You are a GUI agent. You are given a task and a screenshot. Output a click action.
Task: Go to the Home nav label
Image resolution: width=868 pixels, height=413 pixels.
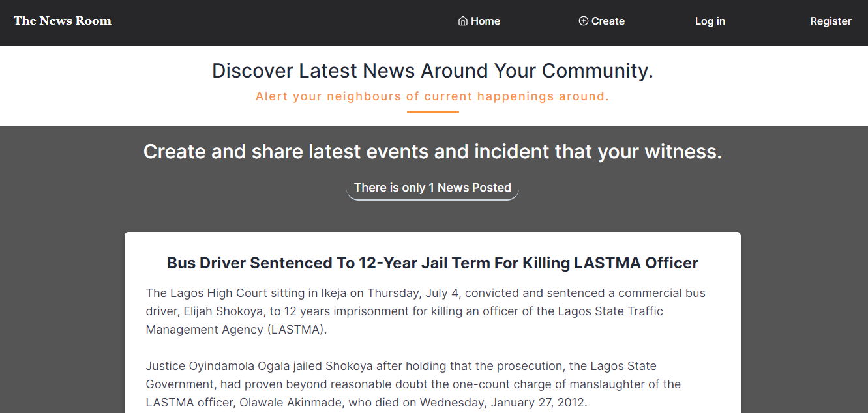(x=486, y=21)
